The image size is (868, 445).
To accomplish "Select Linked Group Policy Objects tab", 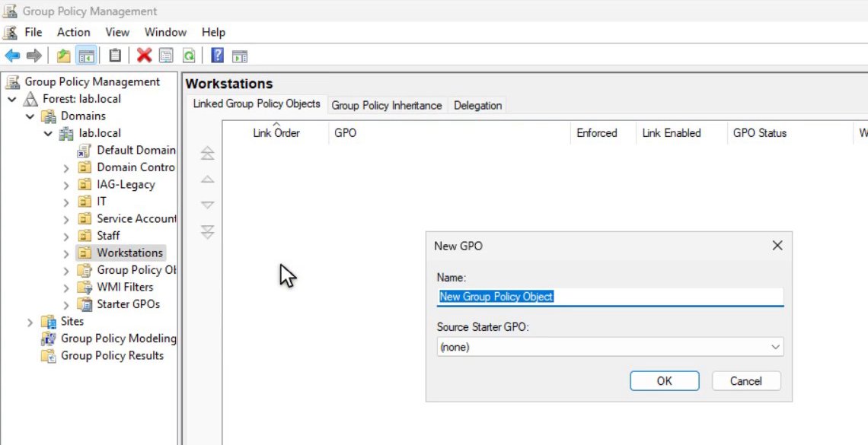I will click(257, 104).
